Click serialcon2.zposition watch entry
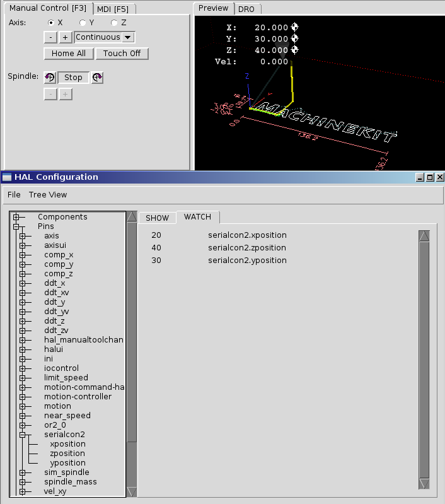Image resolution: width=445 pixels, height=504 pixels. tap(246, 248)
